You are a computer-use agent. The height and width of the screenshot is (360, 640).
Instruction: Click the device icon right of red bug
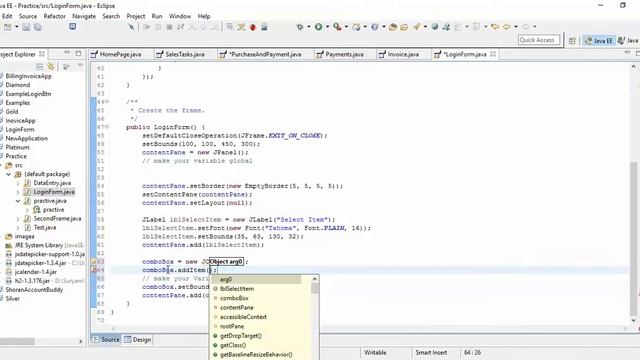pos(264,27)
